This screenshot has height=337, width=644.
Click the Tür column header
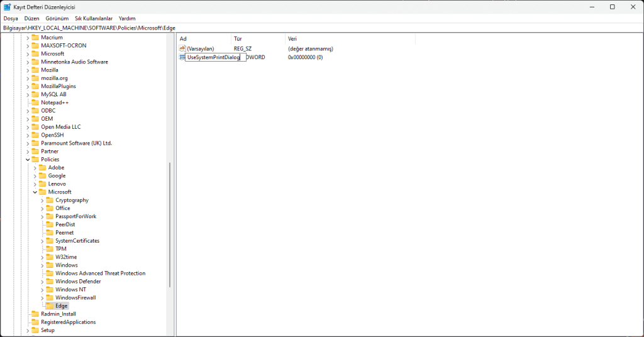(x=258, y=39)
